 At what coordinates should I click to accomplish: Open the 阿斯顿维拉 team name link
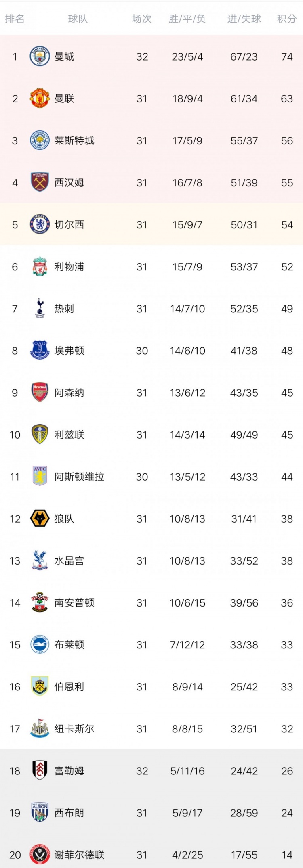click(x=80, y=477)
